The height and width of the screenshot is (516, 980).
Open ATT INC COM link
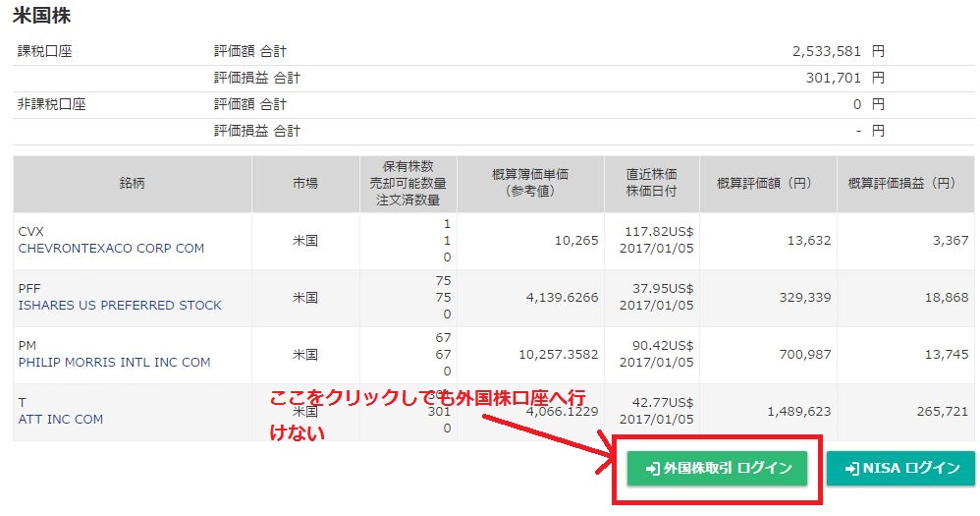(x=61, y=419)
